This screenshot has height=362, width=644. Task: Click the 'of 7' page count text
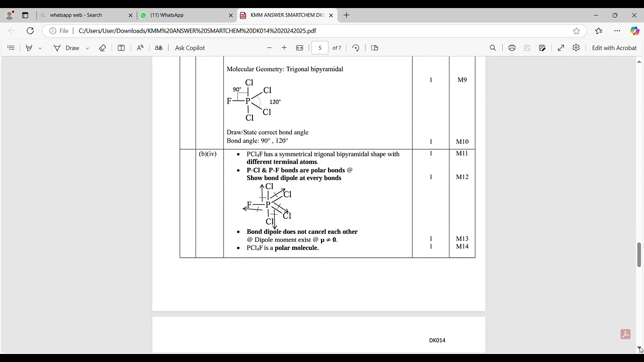[x=337, y=48]
